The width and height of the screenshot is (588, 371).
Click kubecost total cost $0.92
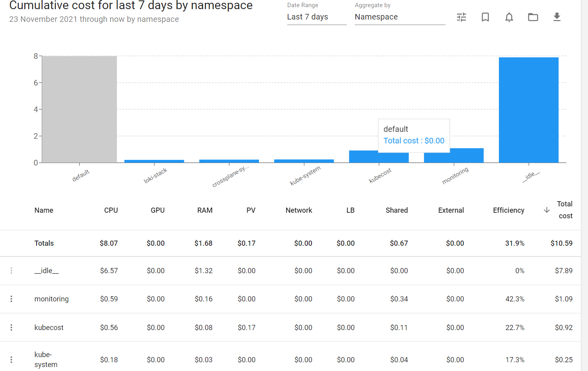coord(564,328)
